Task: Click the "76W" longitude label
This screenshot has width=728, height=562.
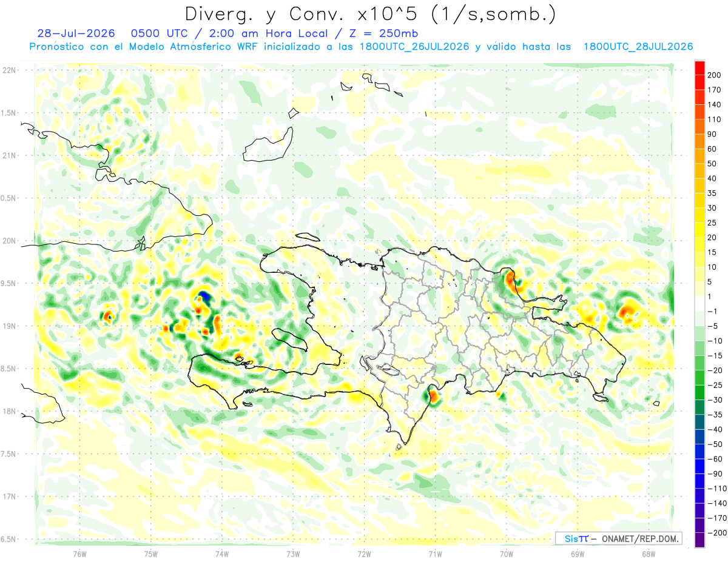Action: point(79,554)
